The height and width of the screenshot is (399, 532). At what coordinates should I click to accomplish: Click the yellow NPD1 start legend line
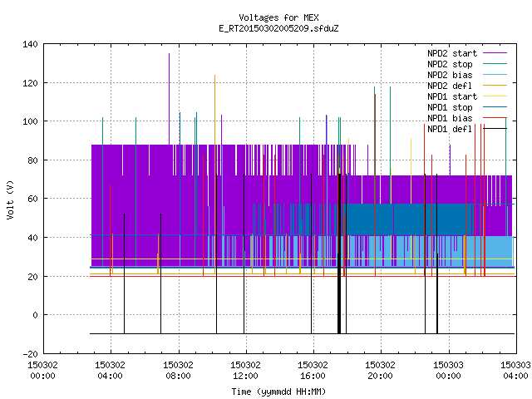click(x=495, y=96)
